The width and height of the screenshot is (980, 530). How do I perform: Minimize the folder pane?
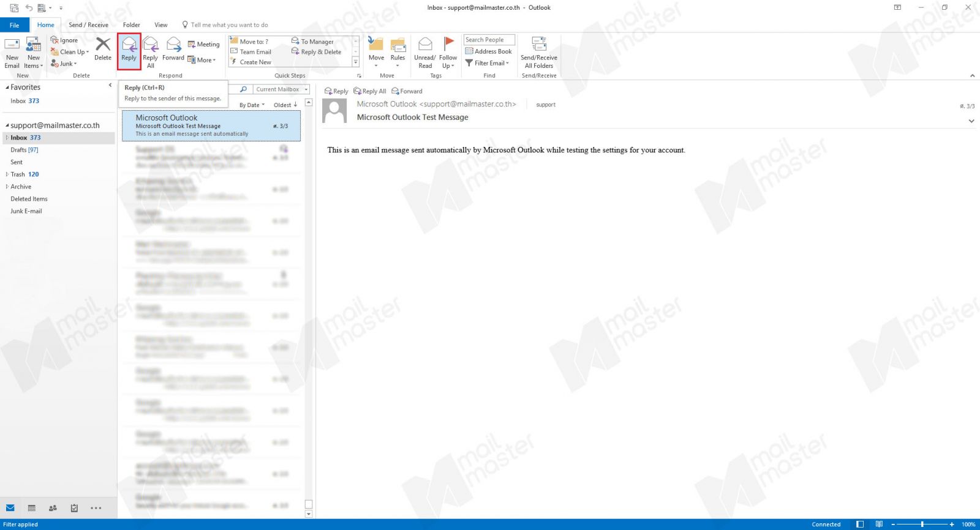pos(110,86)
